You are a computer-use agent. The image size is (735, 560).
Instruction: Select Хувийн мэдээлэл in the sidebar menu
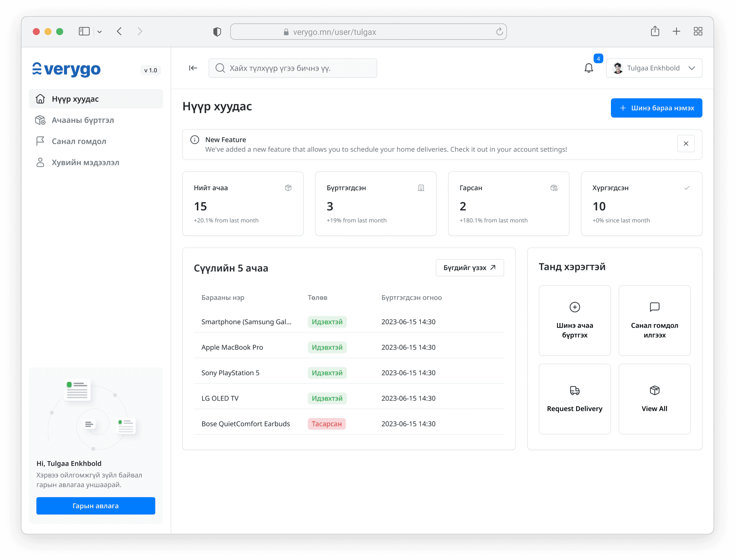coord(85,162)
